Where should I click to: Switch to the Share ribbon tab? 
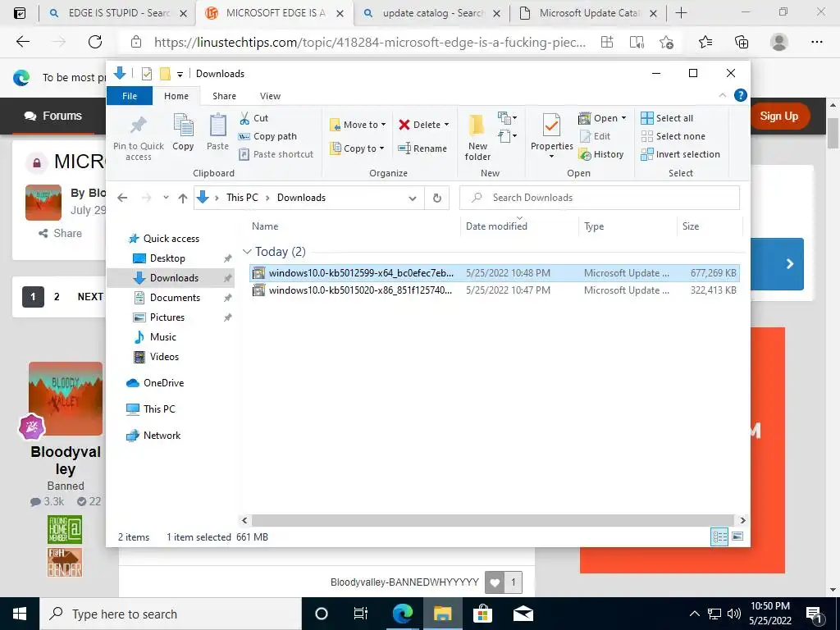coord(224,96)
